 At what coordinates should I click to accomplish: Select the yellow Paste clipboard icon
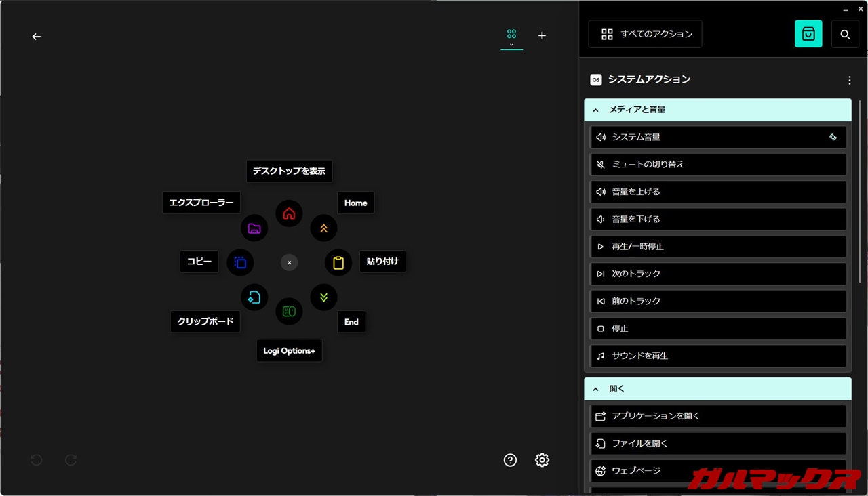pyautogui.click(x=338, y=262)
